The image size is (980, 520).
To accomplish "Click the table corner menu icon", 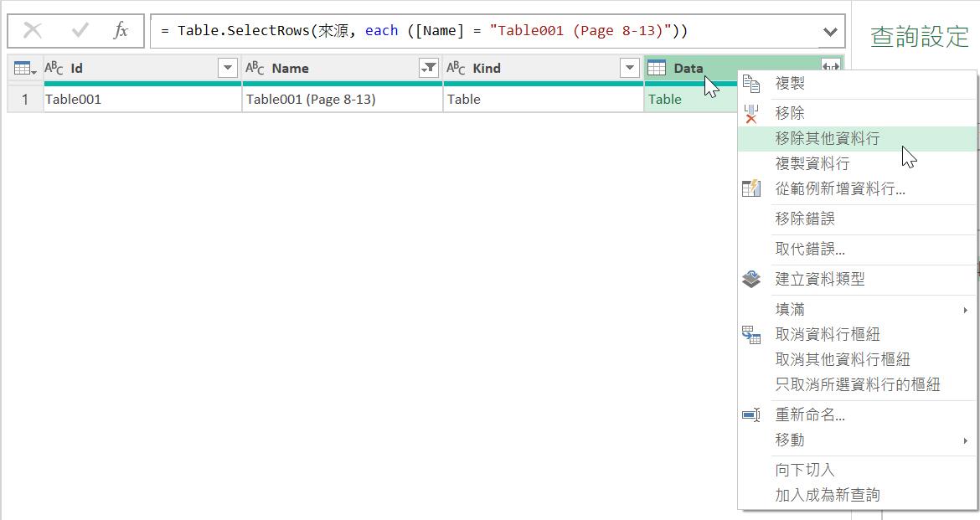I will click(25, 69).
